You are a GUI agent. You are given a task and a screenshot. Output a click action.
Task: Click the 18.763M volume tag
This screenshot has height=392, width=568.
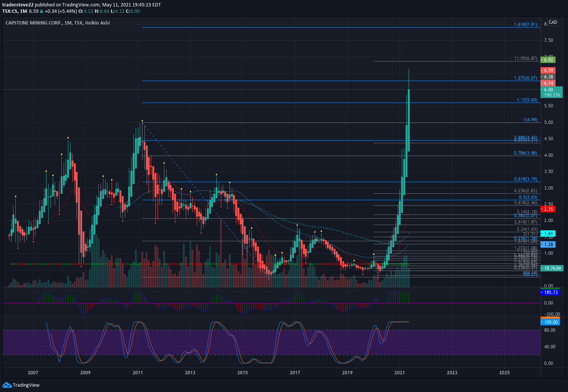pos(552,268)
